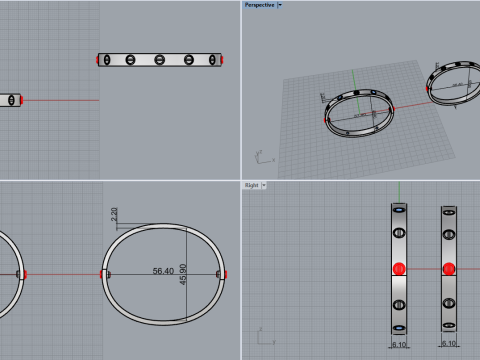The width and height of the screenshot is (480, 360).
Task: Select the oval bracelet ring in Perspective grid center
Action: pos(359,113)
